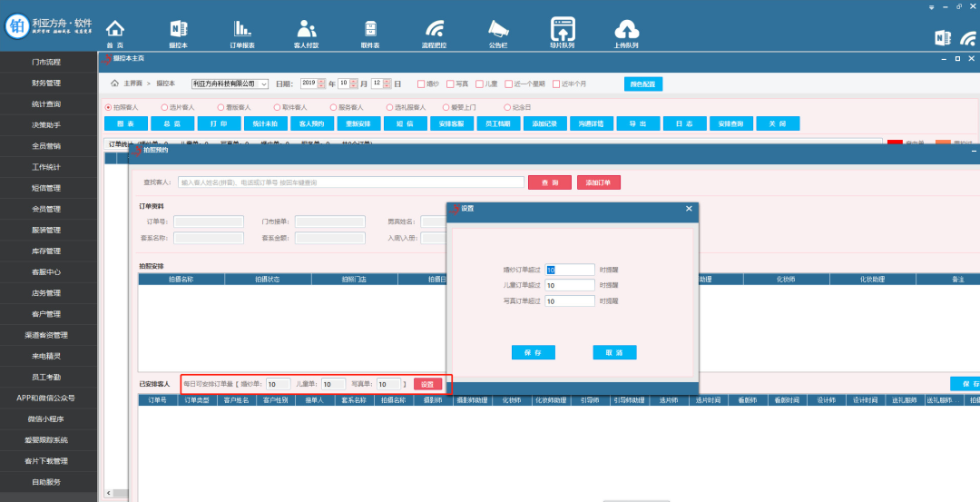Click the red 添加订单 button
The width and height of the screenshot is (980, 502).
(x=598, y=182)
